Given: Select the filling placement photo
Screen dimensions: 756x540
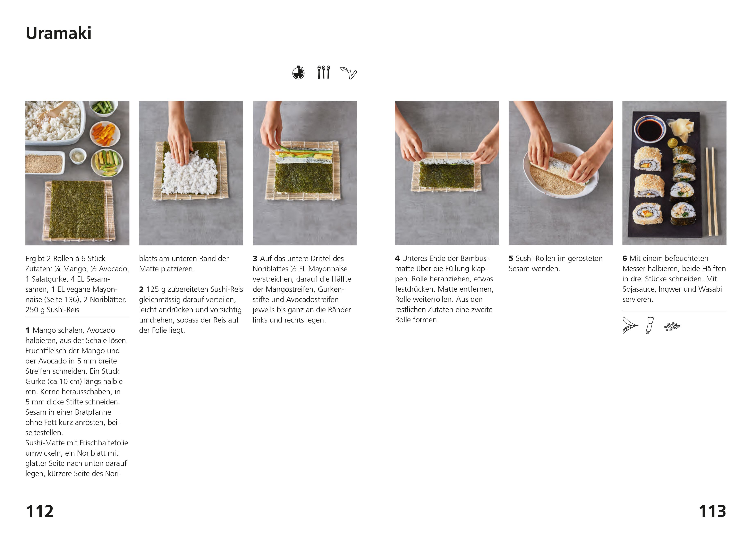Looking at the screenshot, I should [x=305, y=173].
